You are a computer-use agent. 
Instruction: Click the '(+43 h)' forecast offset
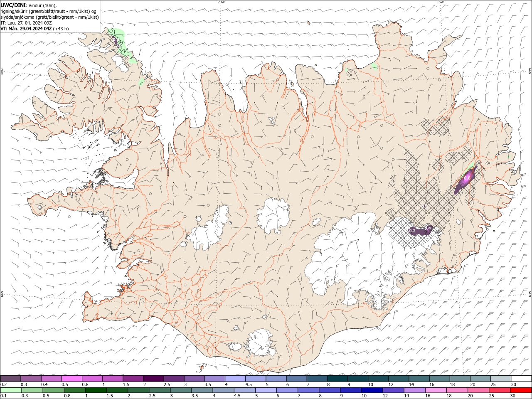(61, 29)
